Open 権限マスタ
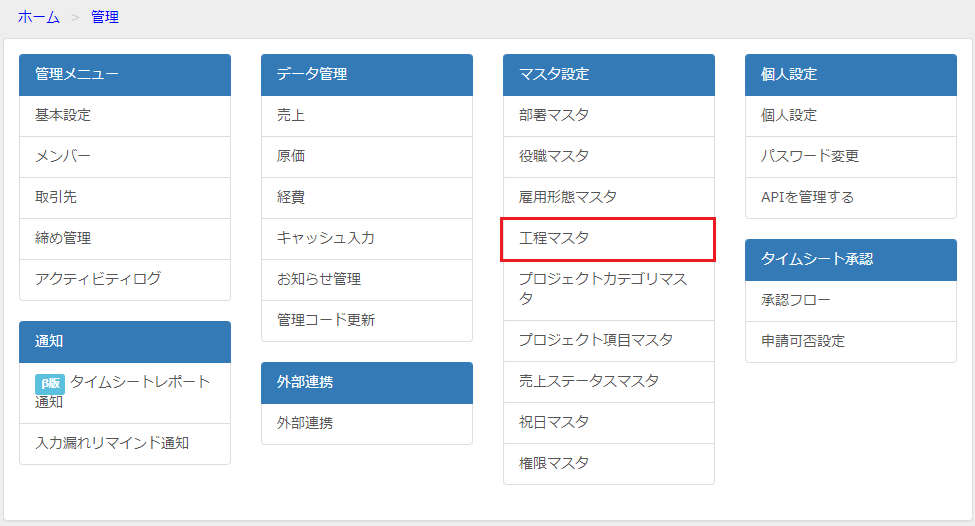 [x=609, y=464]
